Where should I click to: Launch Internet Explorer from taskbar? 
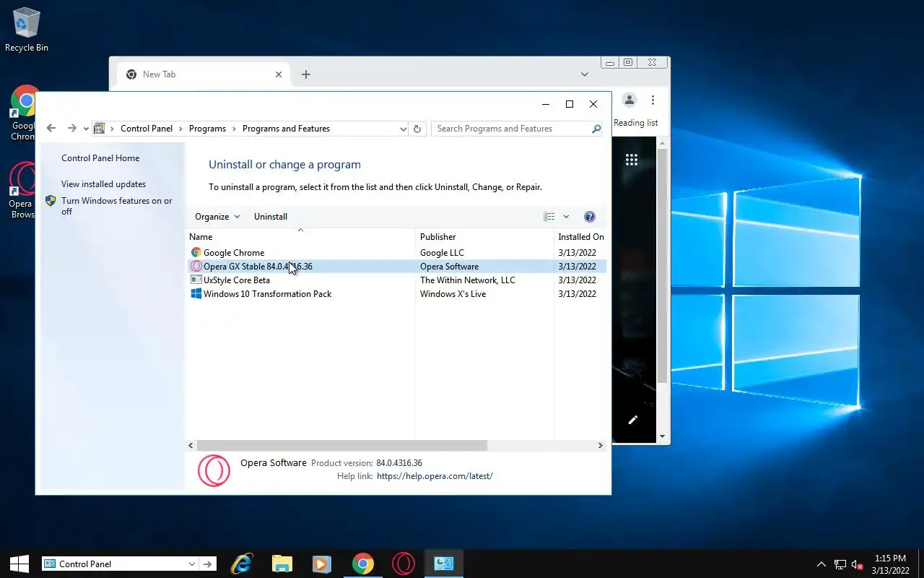click(241, 564)
